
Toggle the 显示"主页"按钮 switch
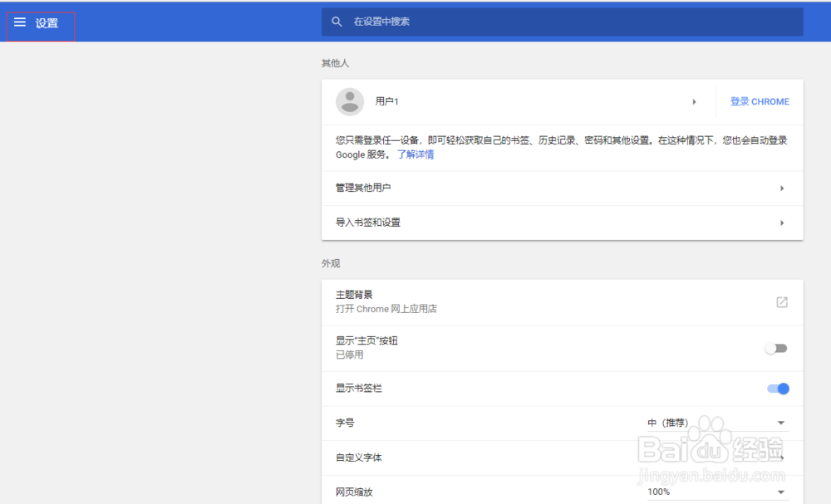coord(776,349)
